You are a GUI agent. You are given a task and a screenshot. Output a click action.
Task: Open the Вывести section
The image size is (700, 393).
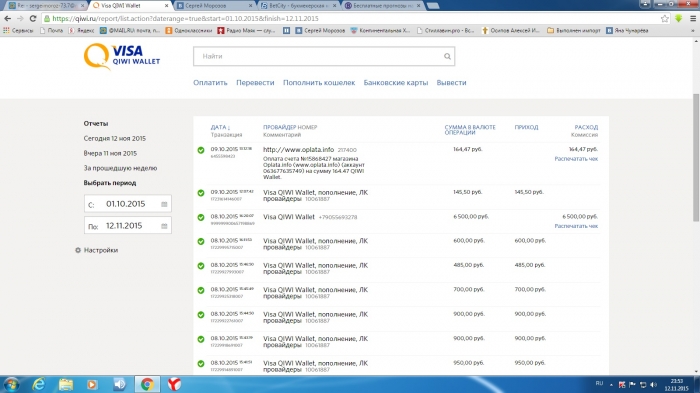[451, 83]
